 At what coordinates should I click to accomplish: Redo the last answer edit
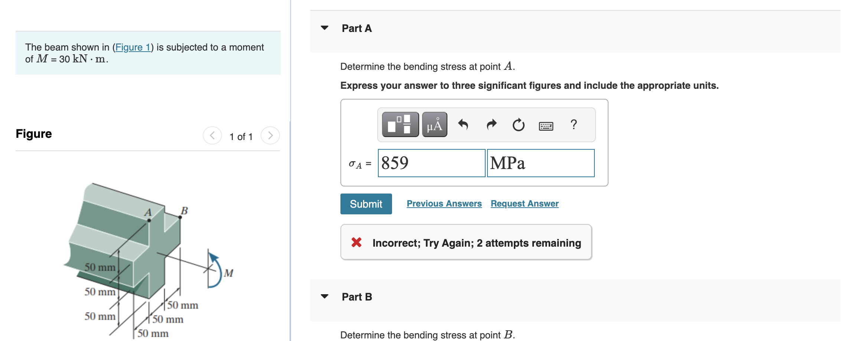point(491,124)
